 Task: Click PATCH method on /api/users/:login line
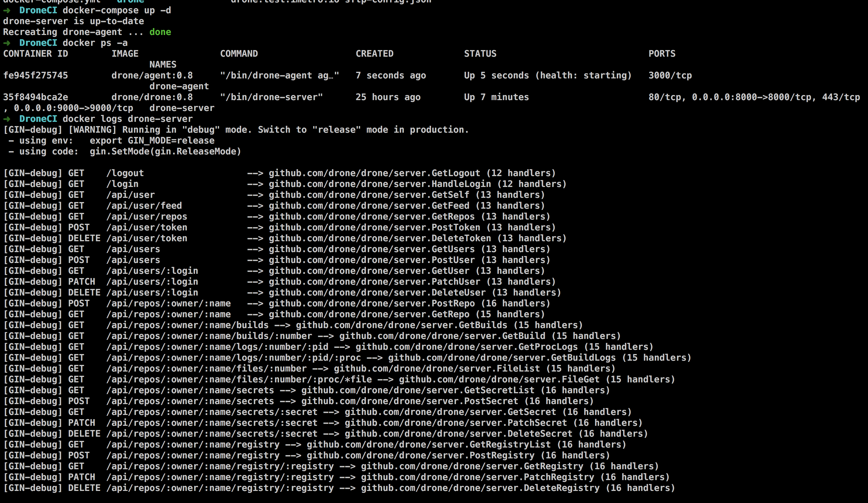click(81, 282)
